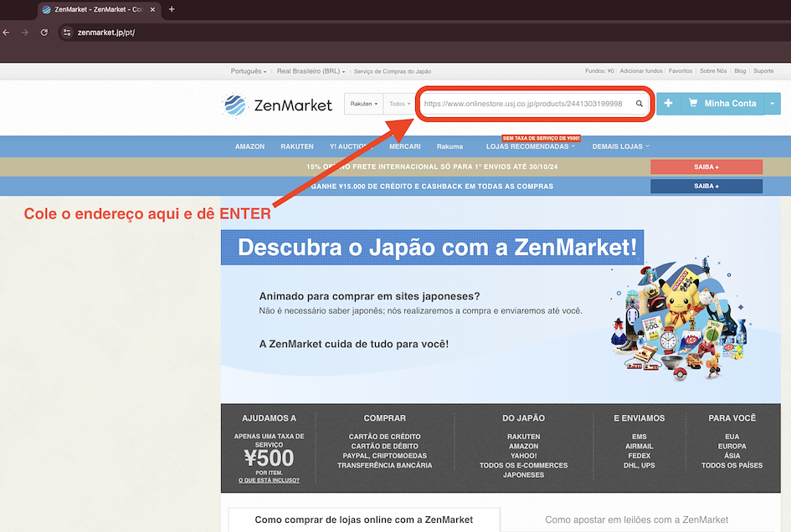Open the Suporte link
This screenshot has height=532, width=791.
tap(763, 71)
